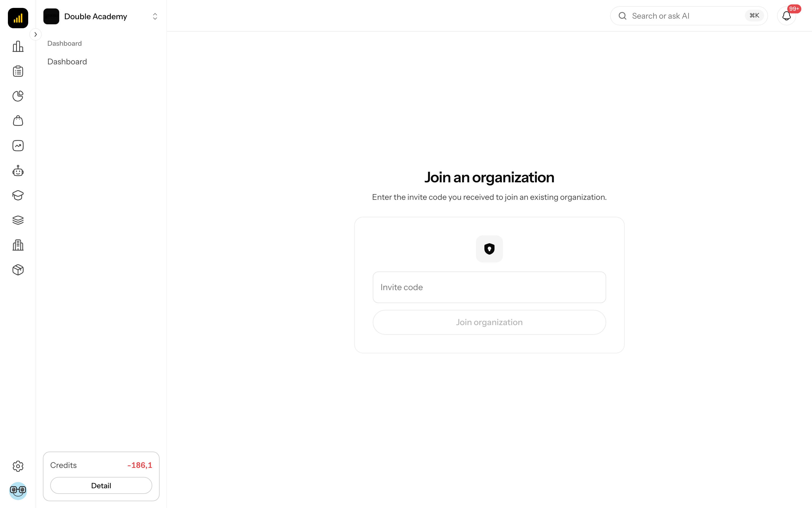
Task: Open the pie chart analytics icon
Action: (18, 96)
